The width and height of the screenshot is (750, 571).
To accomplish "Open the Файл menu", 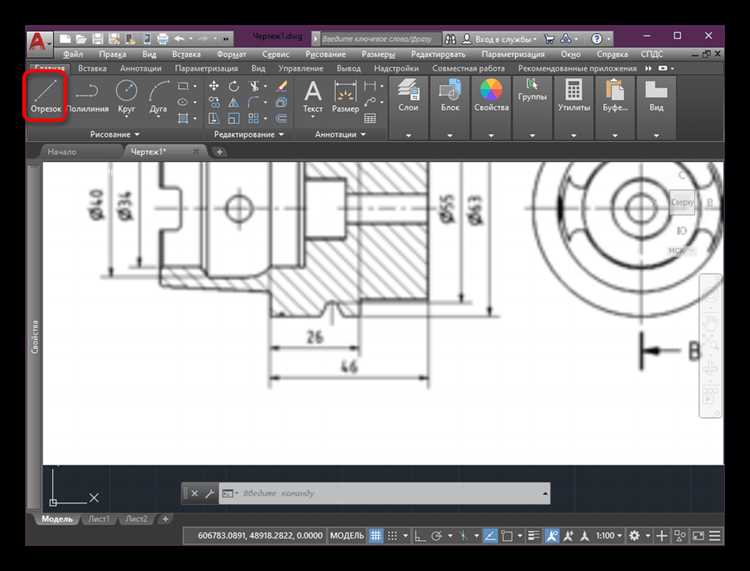I will coord(73,54).
